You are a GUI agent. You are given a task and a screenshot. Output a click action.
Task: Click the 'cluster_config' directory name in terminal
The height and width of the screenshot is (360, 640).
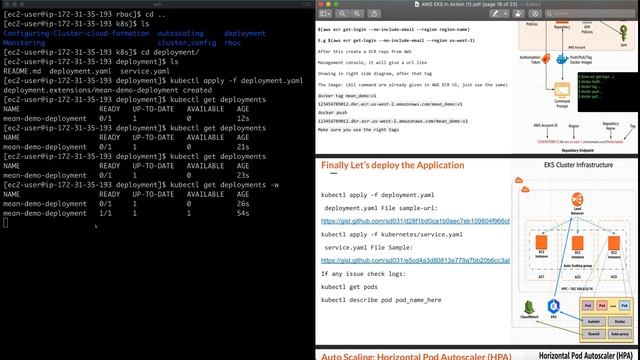(187, 42)
